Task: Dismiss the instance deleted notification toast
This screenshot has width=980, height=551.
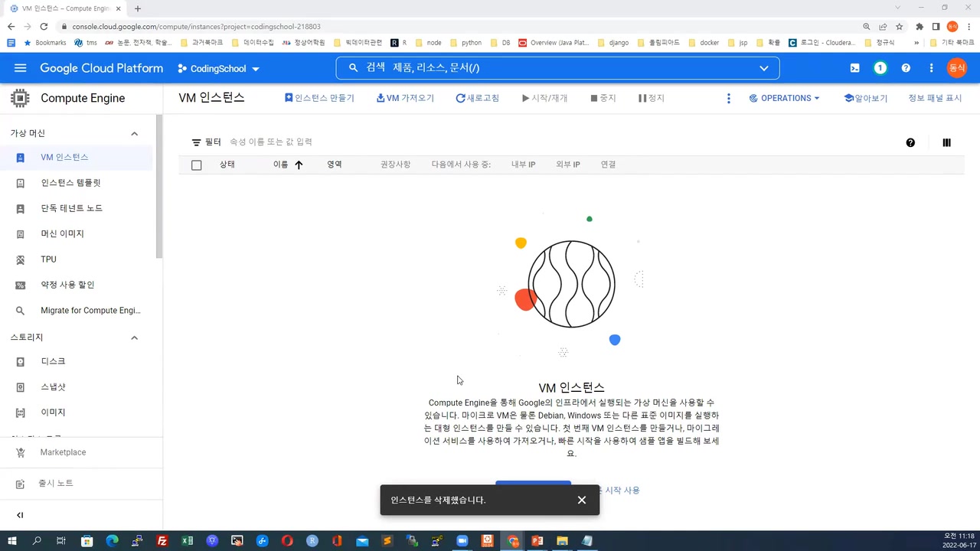Action: 581,500
